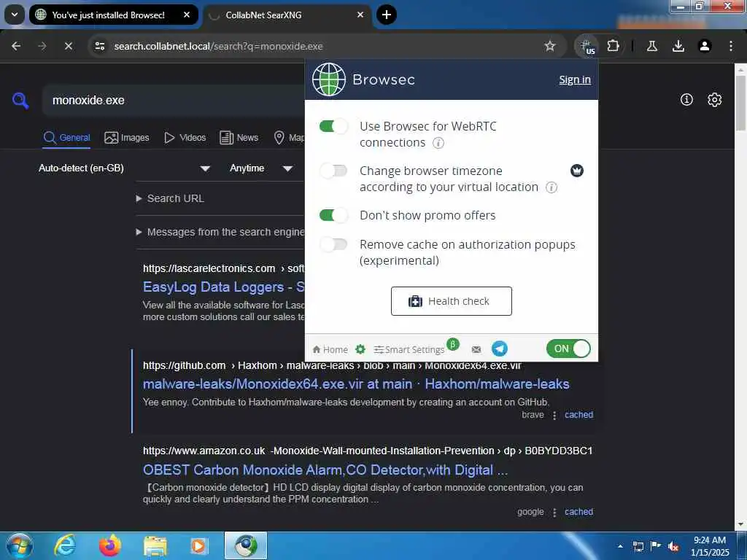
Task: Click the info icon beside virtual location
Action: (551, 187)
